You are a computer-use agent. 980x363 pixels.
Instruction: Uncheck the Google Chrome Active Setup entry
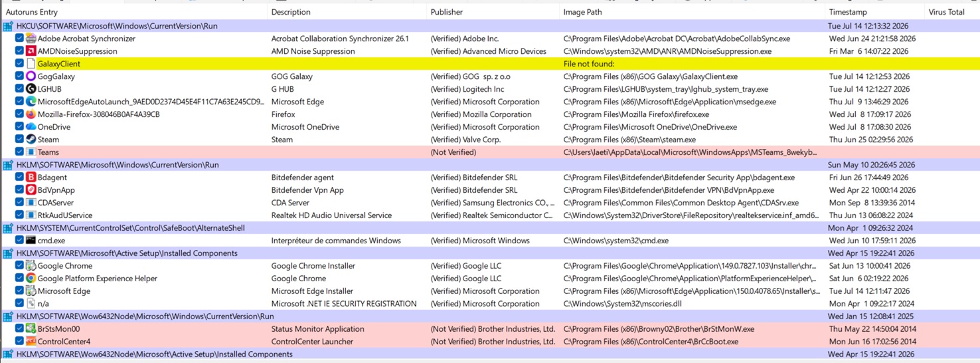tap(19, 266)
